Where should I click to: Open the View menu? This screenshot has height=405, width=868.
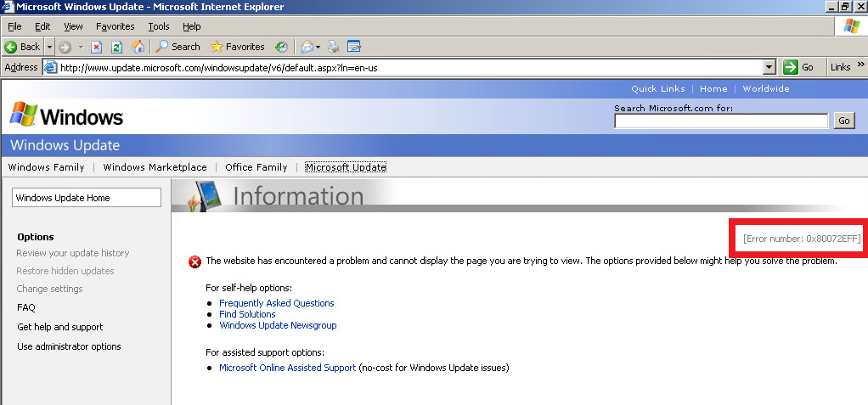click(73, 26)
